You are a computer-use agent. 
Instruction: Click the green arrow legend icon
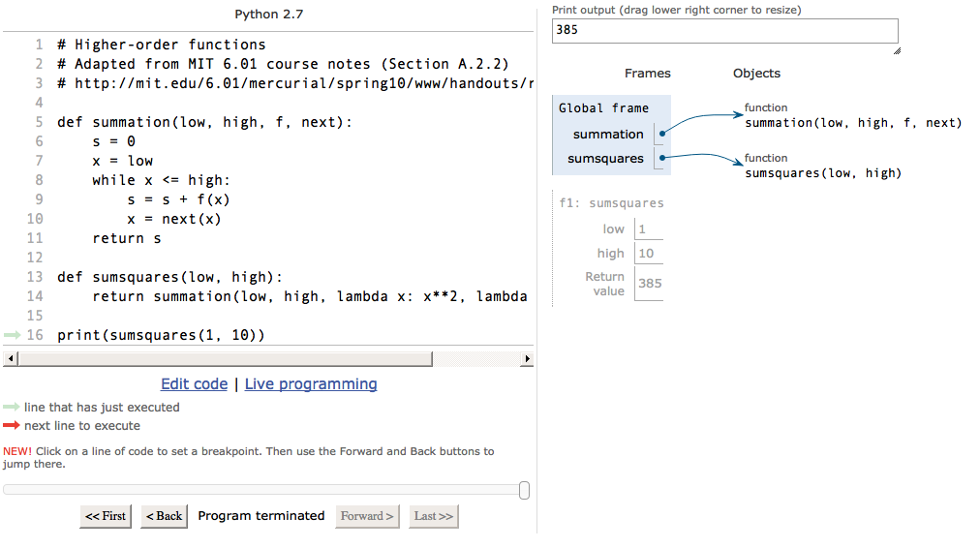12,407
